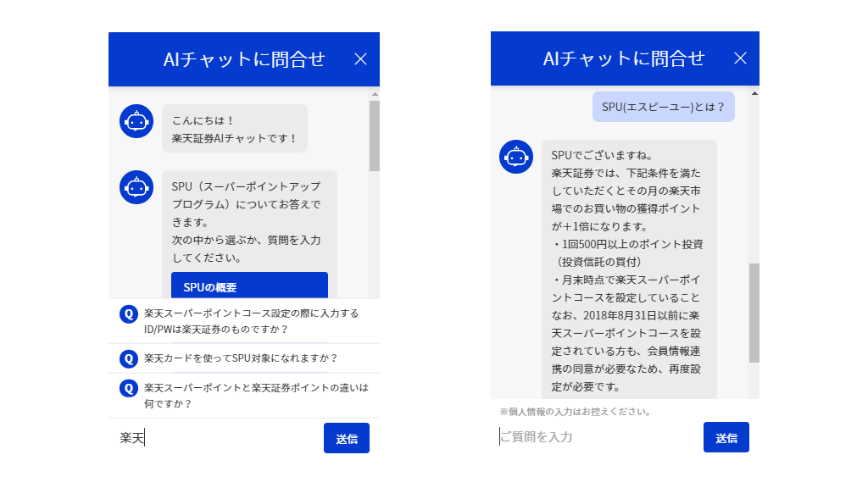
Task: Click the left chat scrollbar up arrow
Action: pos(375,94)
